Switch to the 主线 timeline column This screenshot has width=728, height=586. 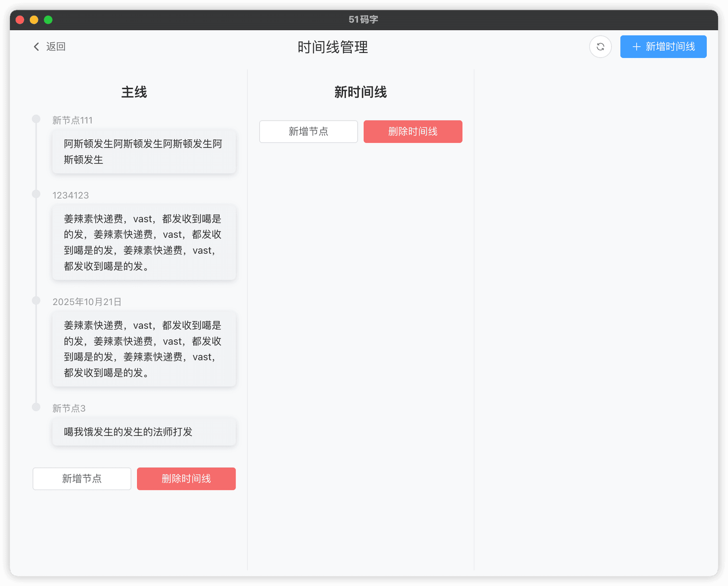pyautogui.click(x=134, y=92)
